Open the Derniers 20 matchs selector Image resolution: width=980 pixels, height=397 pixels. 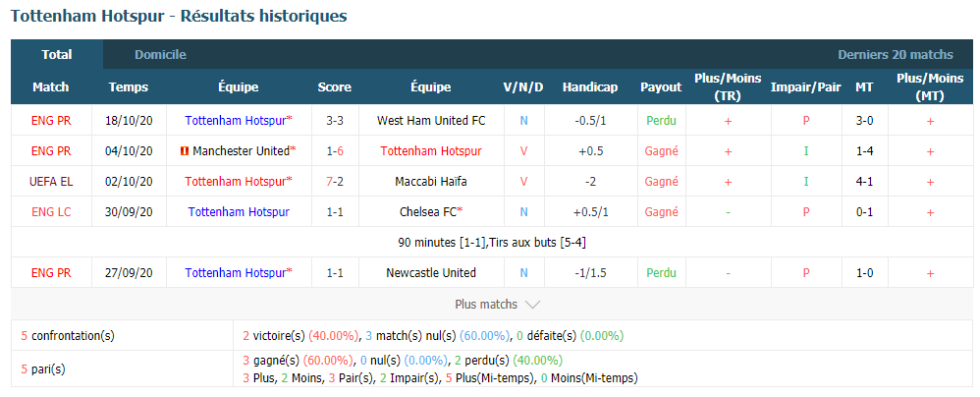(895, 54)
